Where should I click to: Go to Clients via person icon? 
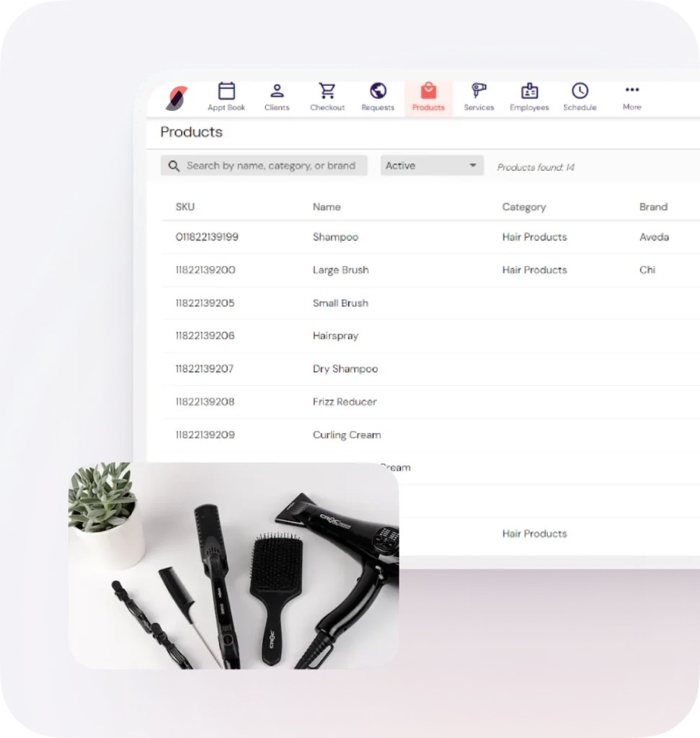[x=277, y=92]
